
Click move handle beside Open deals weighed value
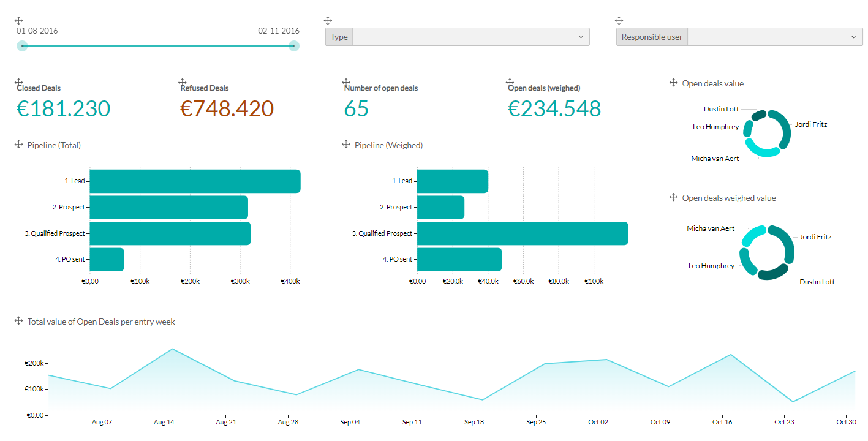click(673, 197)
